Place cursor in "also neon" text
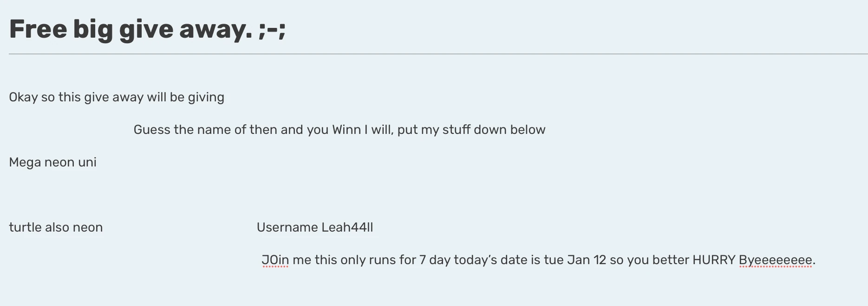 [74, 227]
